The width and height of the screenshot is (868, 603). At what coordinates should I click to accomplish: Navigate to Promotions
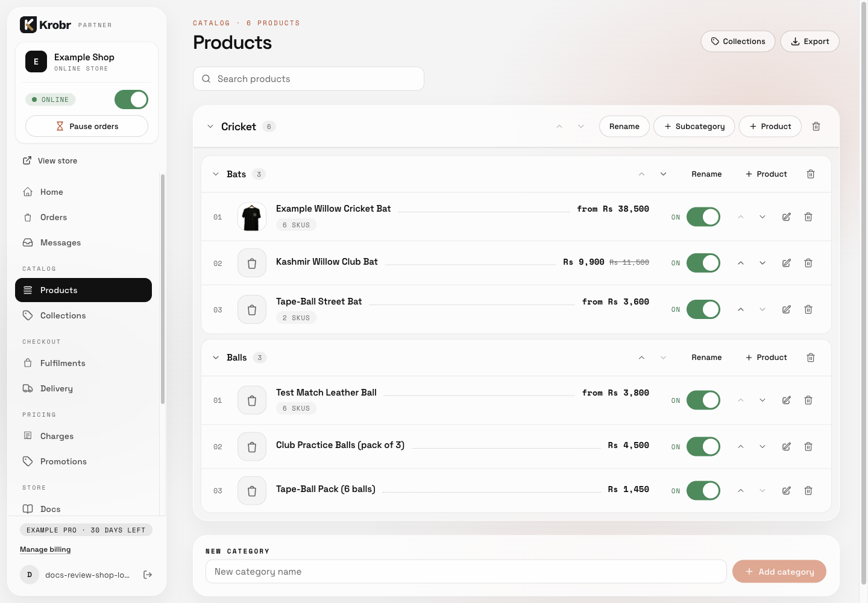83,461
